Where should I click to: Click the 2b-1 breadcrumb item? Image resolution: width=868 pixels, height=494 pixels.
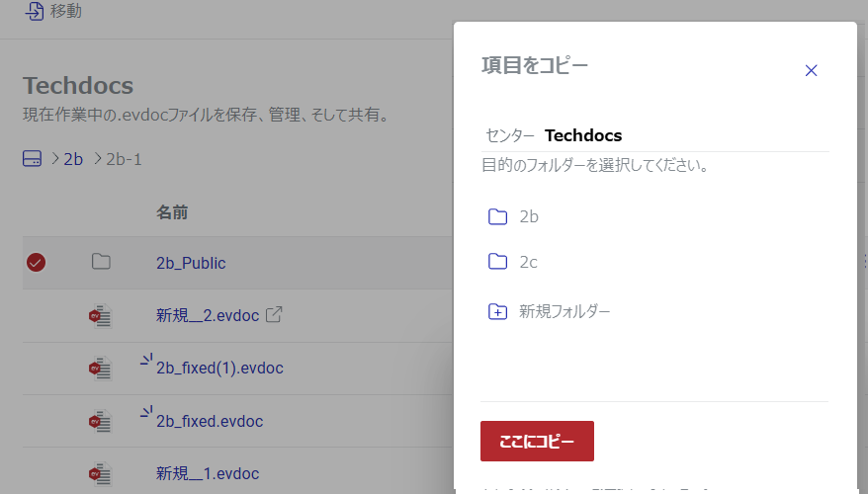124,159
